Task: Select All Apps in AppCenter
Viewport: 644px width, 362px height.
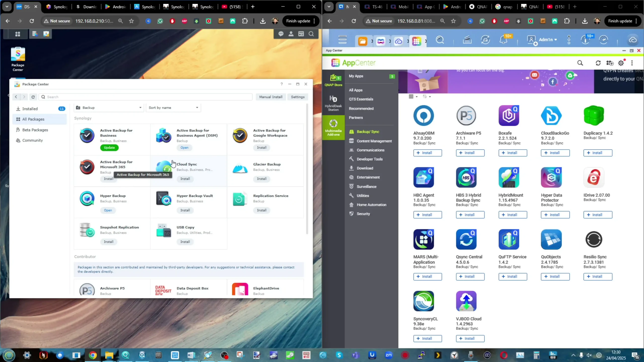Action: tap(355, 90)
